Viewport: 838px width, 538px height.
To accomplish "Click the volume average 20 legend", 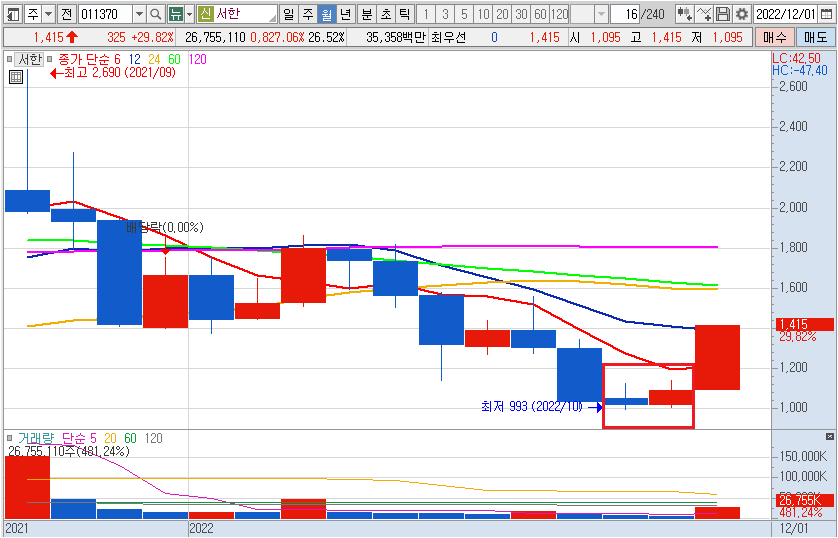I will click(x=110, y=439).
